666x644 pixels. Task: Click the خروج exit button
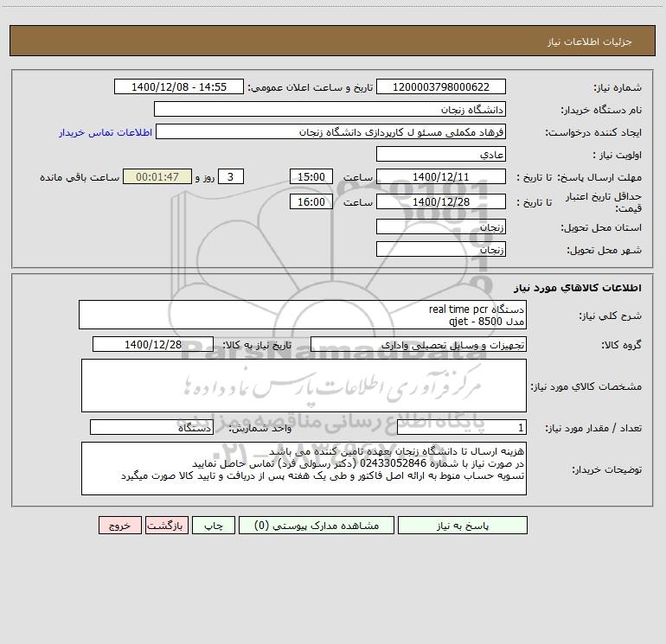pos(119,526)
